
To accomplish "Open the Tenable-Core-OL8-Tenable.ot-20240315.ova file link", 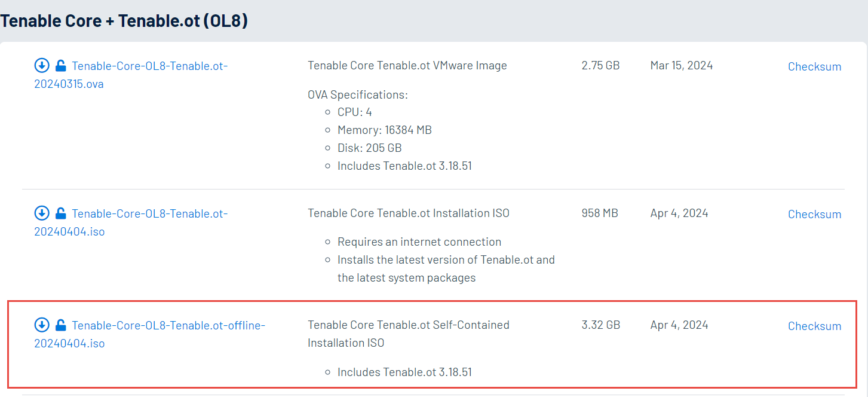I will tap(149, 66).
